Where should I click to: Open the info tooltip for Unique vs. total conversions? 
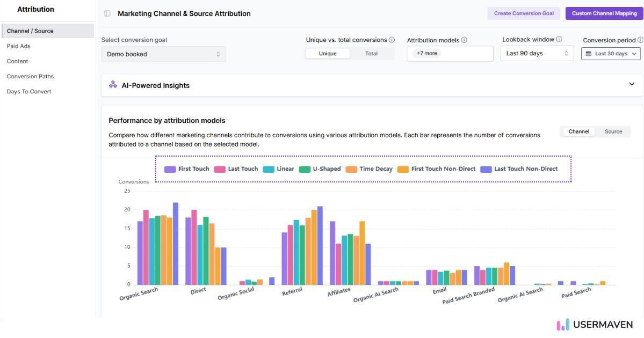[392, 39]
